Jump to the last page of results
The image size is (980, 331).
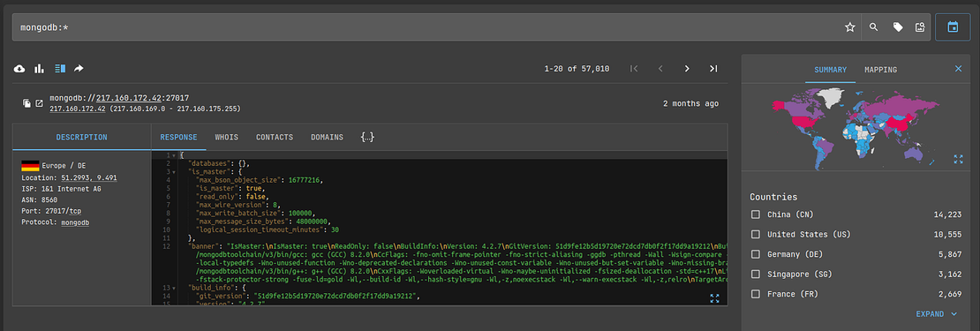pos(713,69)
